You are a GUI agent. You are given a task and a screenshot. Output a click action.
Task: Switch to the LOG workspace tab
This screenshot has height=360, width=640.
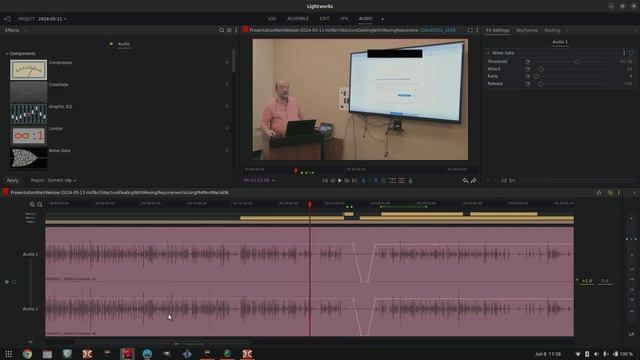pos(272,19)
